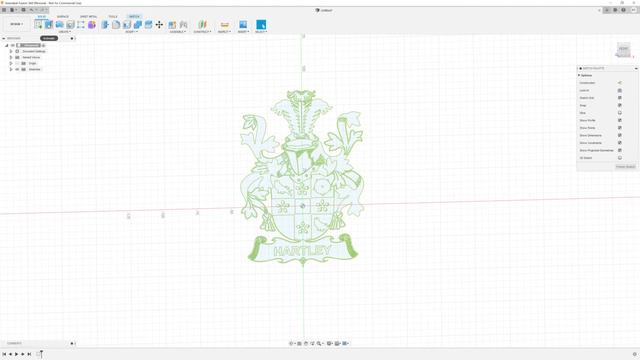Toggle the Sketch Grid checkbox
This screenshot has height=360, width=640.
620,98
